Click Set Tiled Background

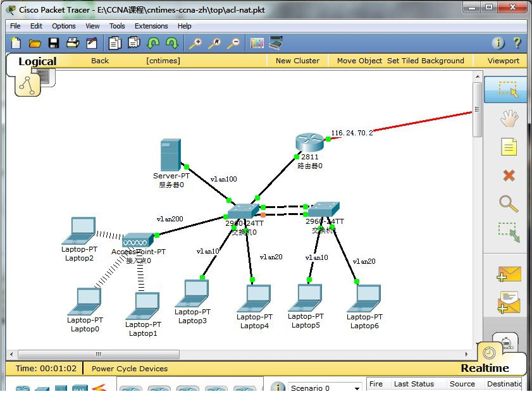[x=426, y=61]
